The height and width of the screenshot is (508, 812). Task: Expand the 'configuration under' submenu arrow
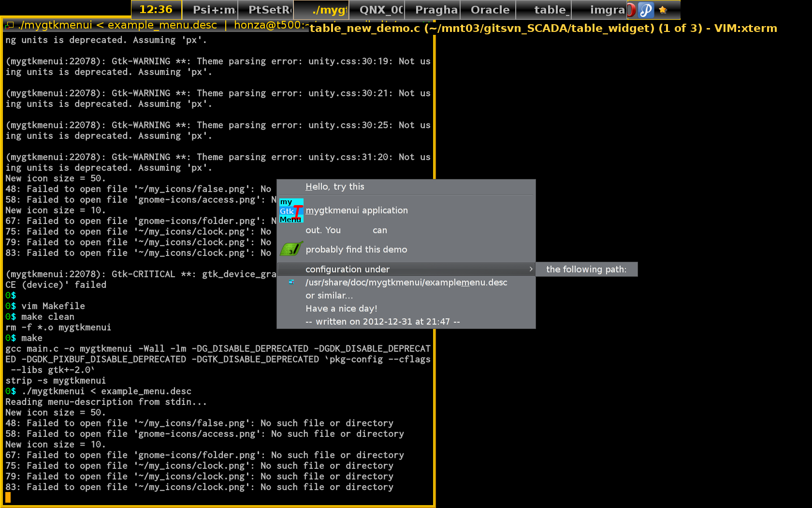[x=531, y=269]
